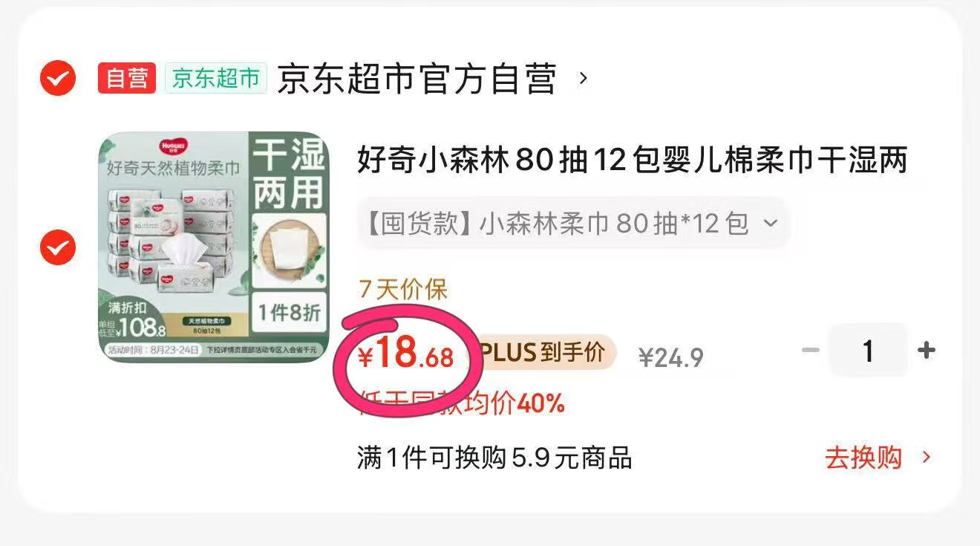Click the chevron next to the store name
Image resolution: width=980 pixels, height=546 pixels.
[x=583, y=78]
